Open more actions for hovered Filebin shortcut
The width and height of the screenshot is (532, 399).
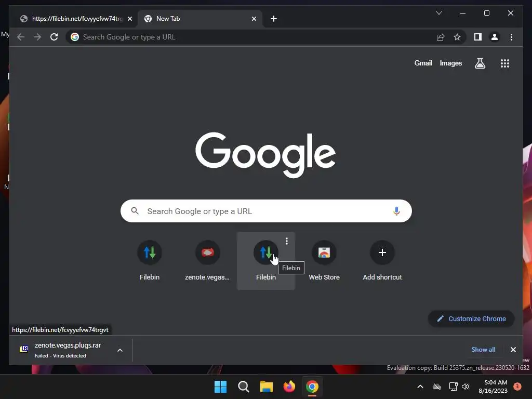(287, 241)
